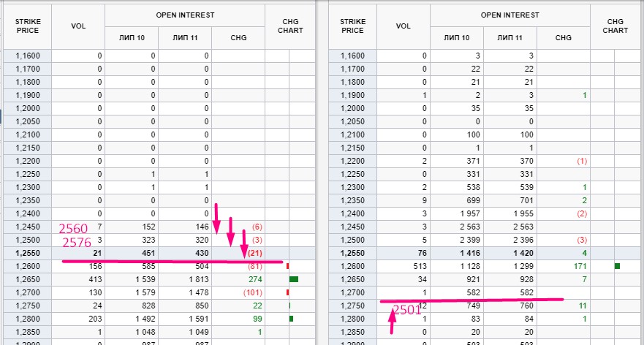The width and height of the screenshot is (644, 345).
Task: Select the bold 1,2550 strike in the right table
Action: (x=352, y=253)
